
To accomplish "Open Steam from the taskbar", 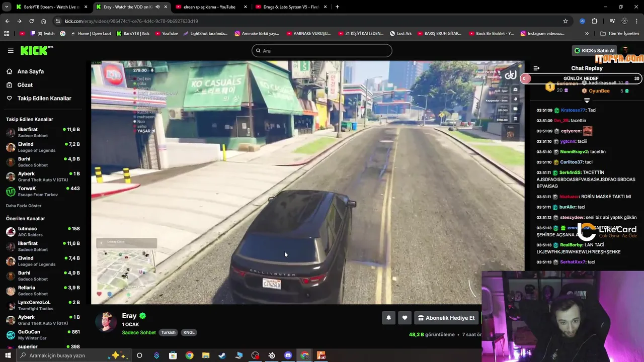I will (222, 355).
